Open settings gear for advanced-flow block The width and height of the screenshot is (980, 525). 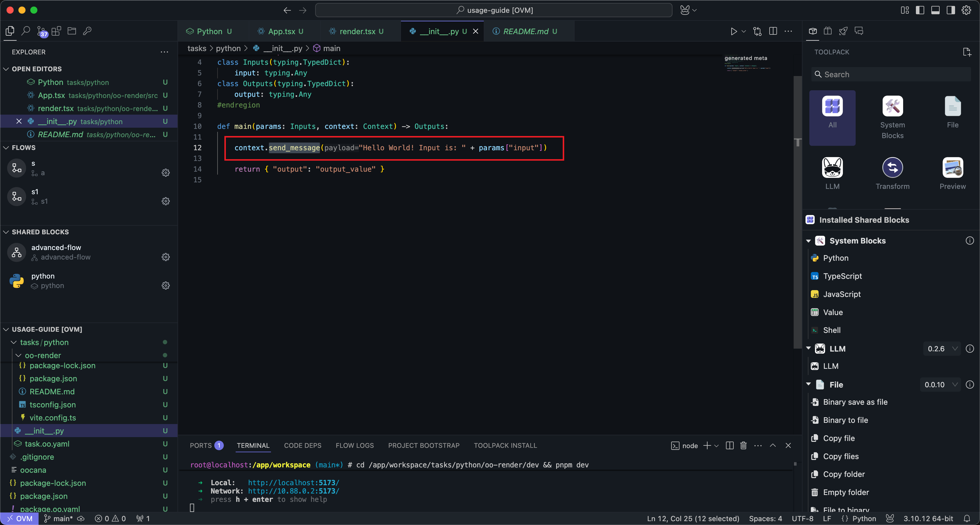(166, 257)
